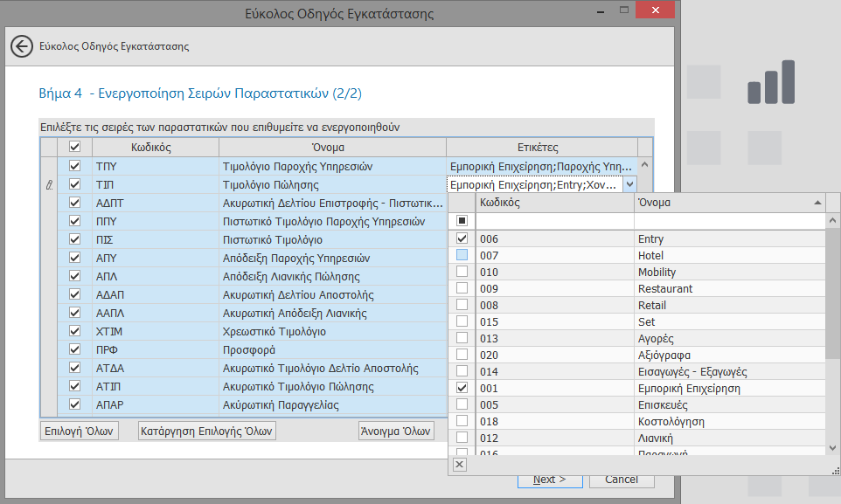
Task: Check tag 008 Retail checkbox
Action: coord(462,305)
